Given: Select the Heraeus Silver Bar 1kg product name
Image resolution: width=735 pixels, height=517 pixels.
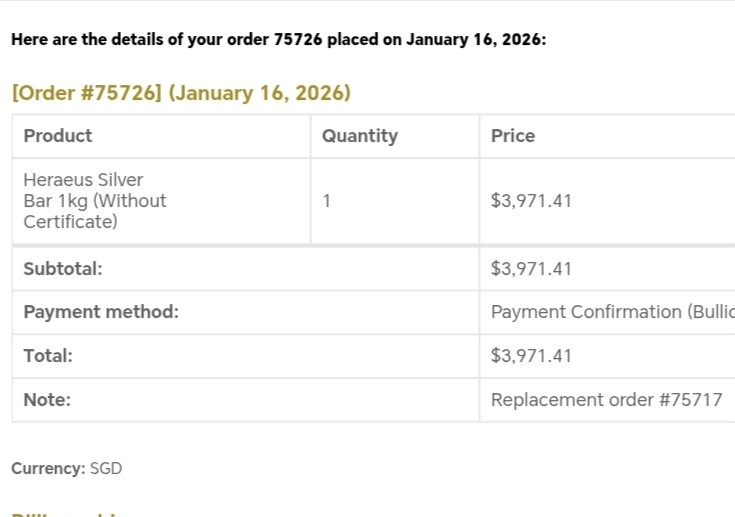Looking at the screenshot, I should pyautogui.click(x=95, y=201).
